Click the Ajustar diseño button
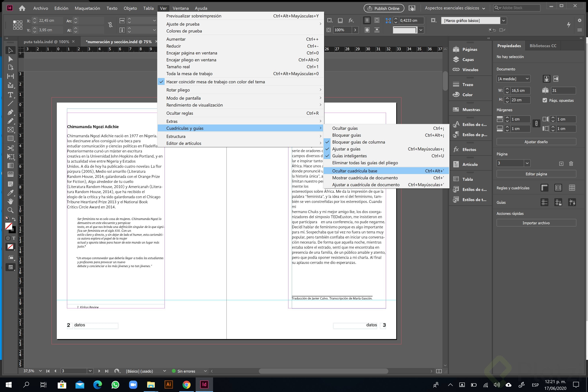Screen dimensions: 588x392 click(x=536, y=142)
